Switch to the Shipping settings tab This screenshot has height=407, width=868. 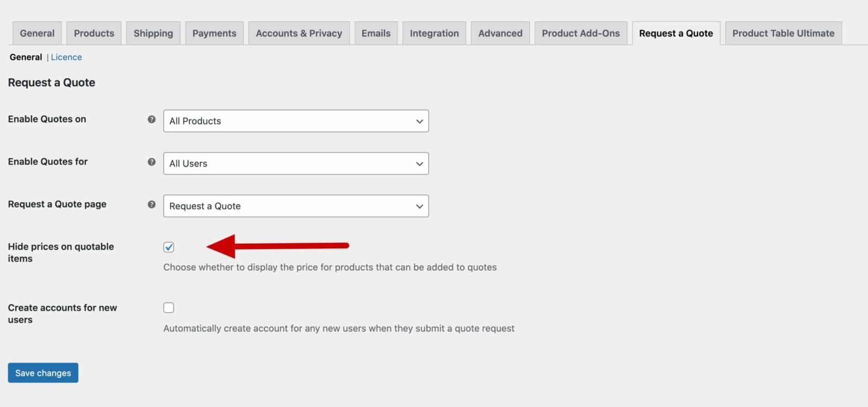pyautogui.click(x=153, y=33)
